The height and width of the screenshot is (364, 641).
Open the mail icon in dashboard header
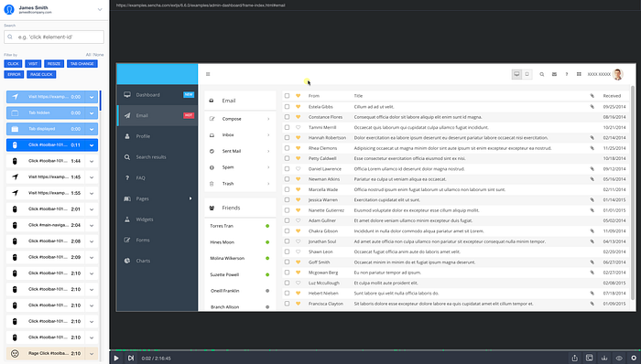[x=554, y=74]
